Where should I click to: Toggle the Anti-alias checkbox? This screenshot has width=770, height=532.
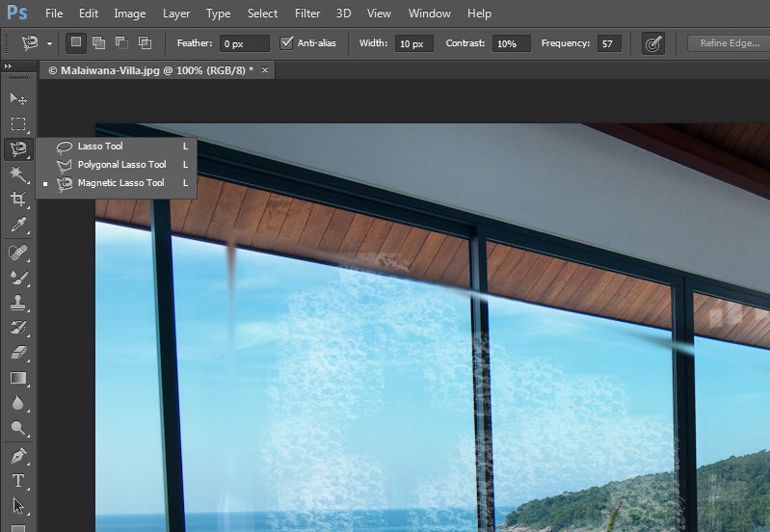(x=286, y=43)
